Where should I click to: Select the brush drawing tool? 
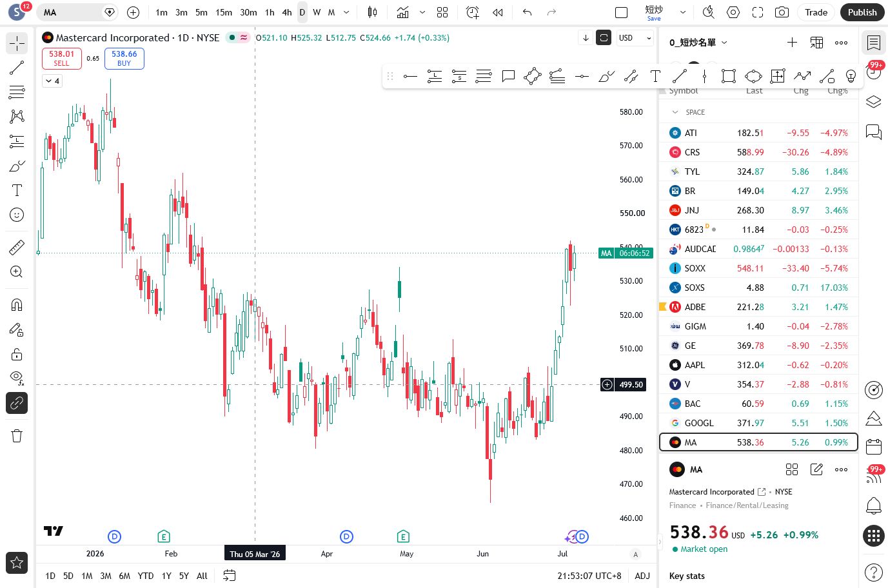[17, 166]
